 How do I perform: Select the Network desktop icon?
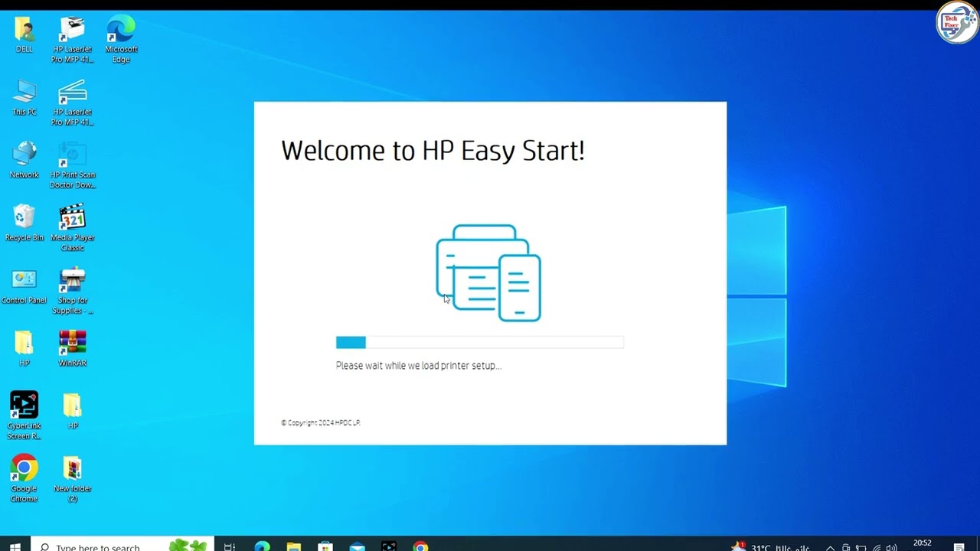pos(24,161)
